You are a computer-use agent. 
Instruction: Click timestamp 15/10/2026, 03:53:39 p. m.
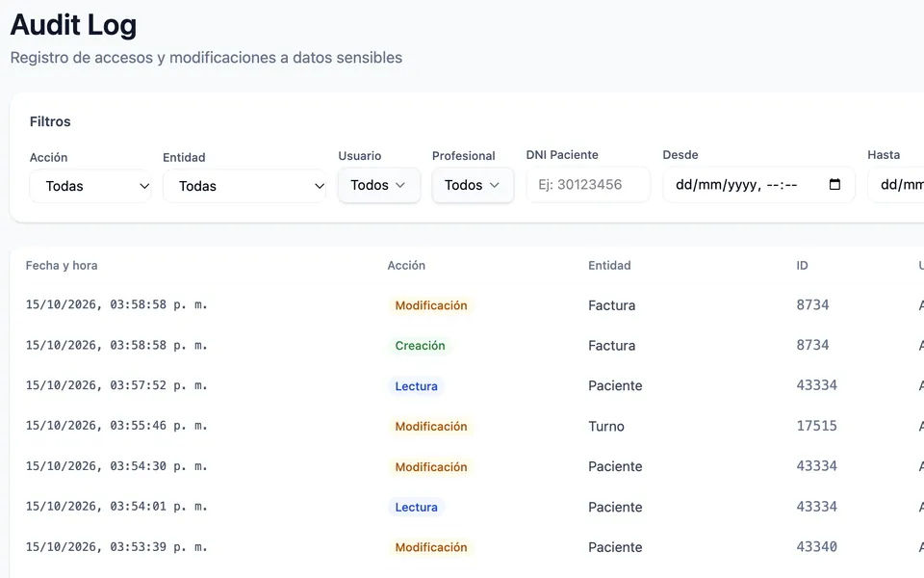coord(116,547)
